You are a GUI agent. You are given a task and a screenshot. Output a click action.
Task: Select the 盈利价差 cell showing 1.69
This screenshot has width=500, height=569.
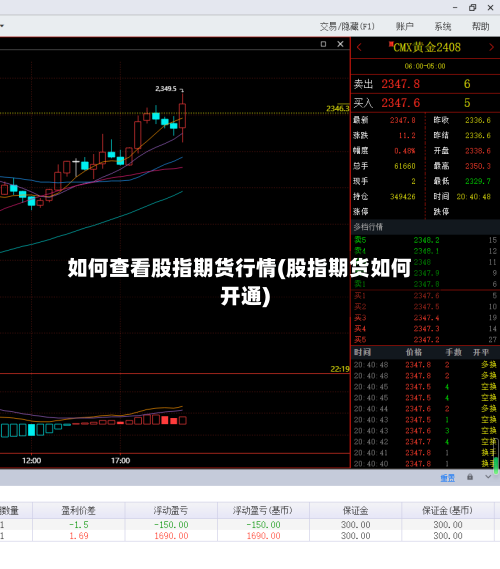[79, 536]
